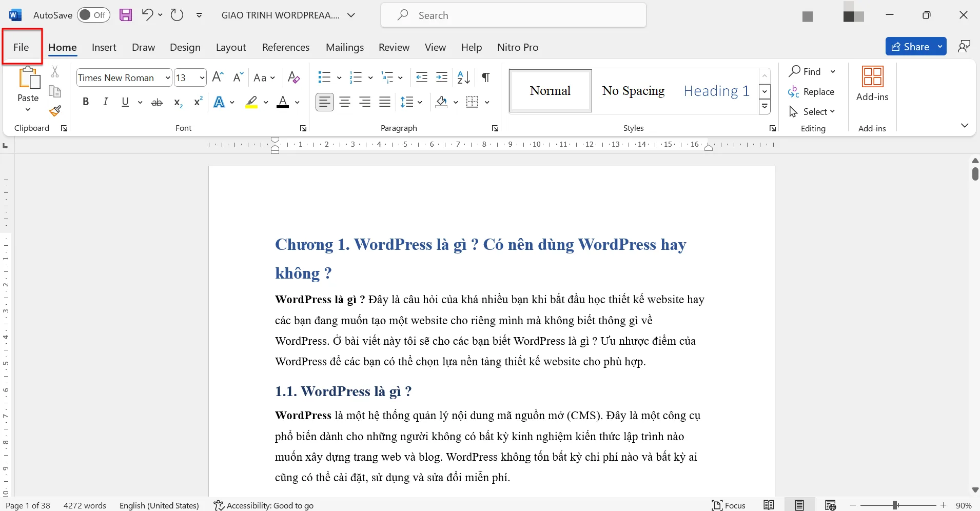Open comments pane icon beside Share

click(x=964, y=46)
